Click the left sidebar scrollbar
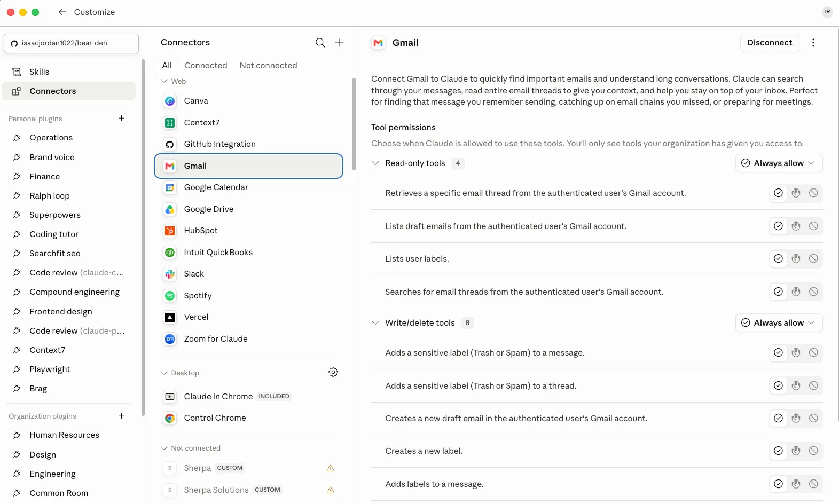 tap(143, 238)
